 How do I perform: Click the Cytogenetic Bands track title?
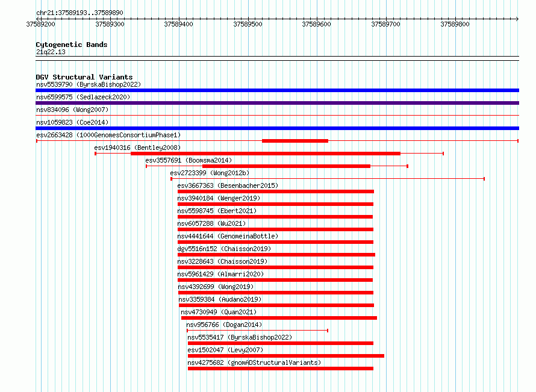[72, 45]
